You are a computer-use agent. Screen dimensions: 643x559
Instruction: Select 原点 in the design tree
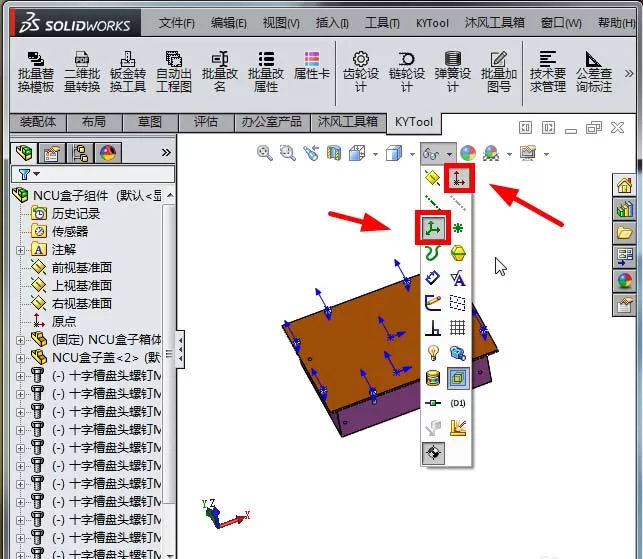pyautogui.click(x=63, y=322)
